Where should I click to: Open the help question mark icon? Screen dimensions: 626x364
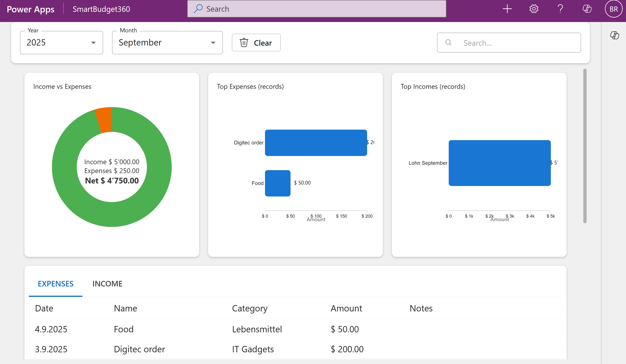(x=560, y=9)
